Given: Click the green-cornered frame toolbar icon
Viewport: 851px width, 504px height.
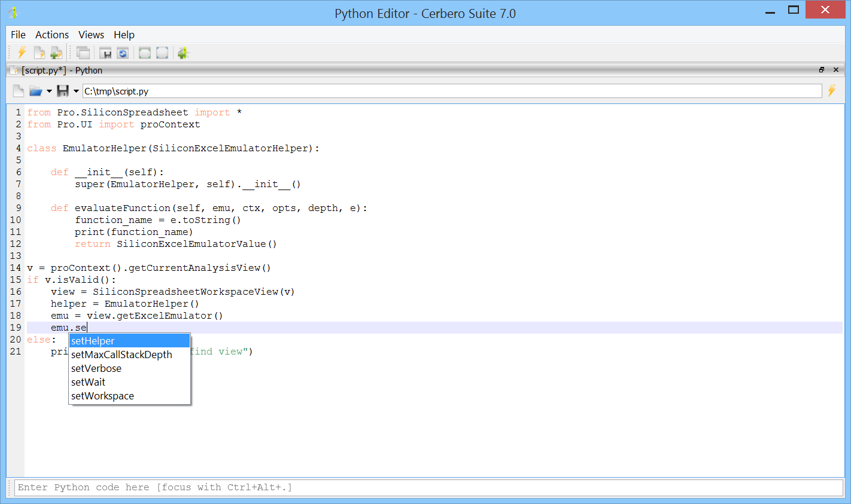Looking at the screenshot, I should coord(145,53).
